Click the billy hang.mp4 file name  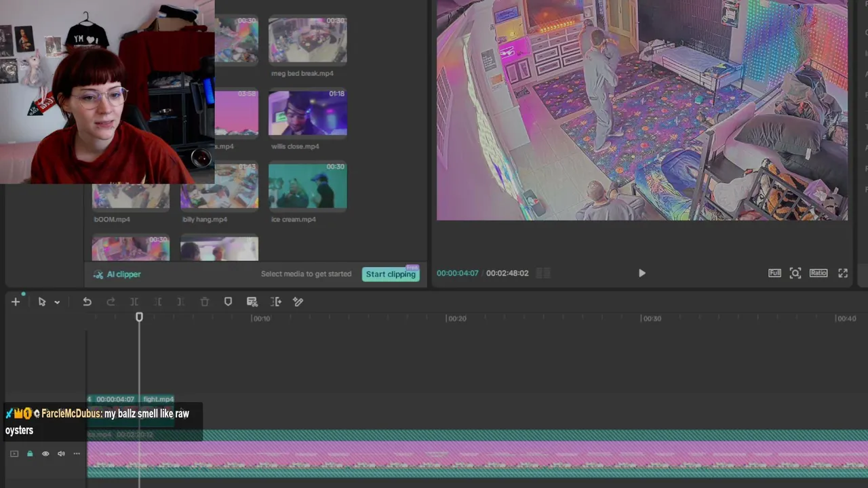click(205, 220)
